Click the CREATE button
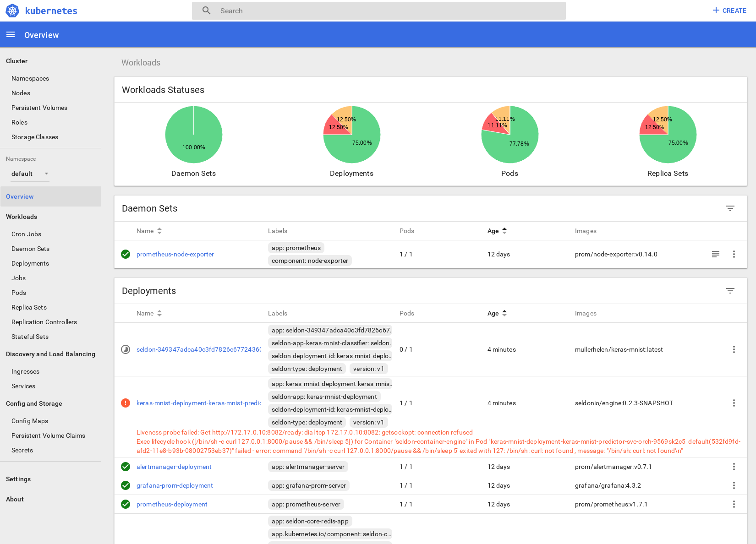This screenshot has width=756, height=544. click(x=729, y=10)
